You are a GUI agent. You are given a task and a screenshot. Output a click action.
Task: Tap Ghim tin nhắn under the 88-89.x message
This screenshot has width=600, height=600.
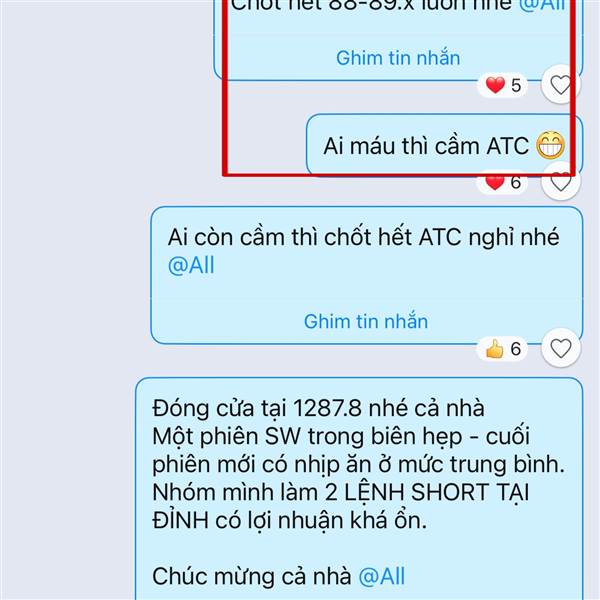coord(398,58)
